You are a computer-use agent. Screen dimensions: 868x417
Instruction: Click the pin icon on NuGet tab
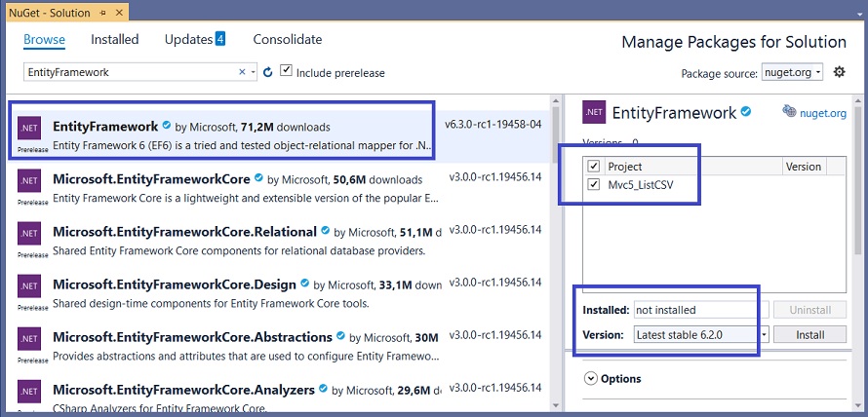[x=102, y=12]
